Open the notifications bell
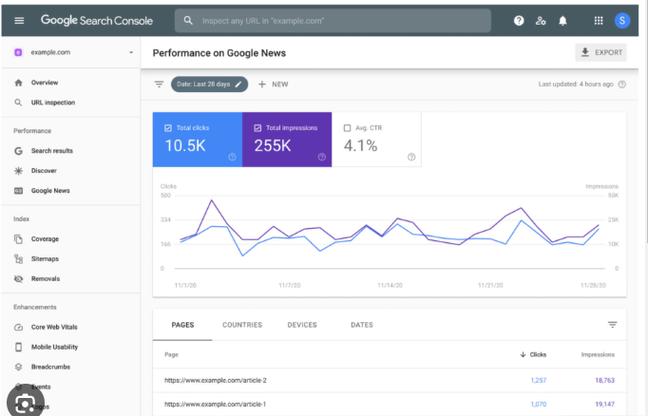This screenshot has height=416, width=648. pos(562,20)
